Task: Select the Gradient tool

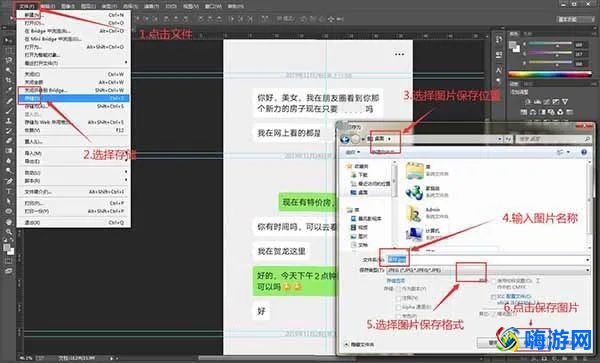Action: (x=8, y=151)
